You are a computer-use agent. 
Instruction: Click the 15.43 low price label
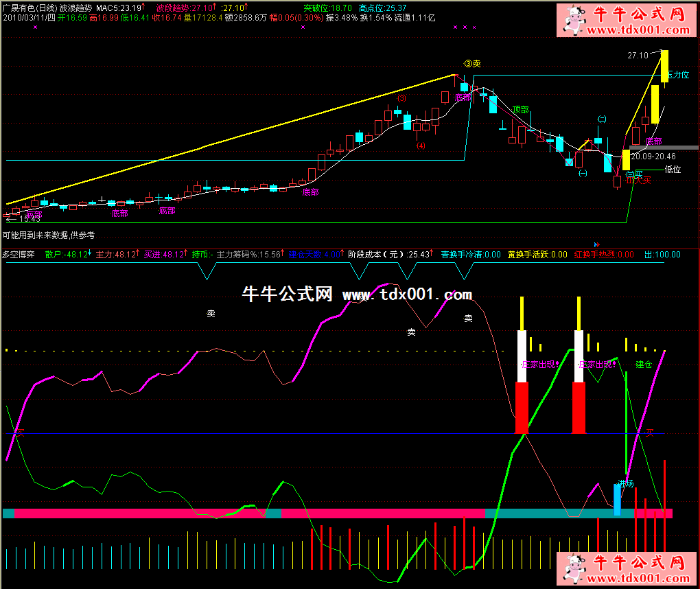30,218
